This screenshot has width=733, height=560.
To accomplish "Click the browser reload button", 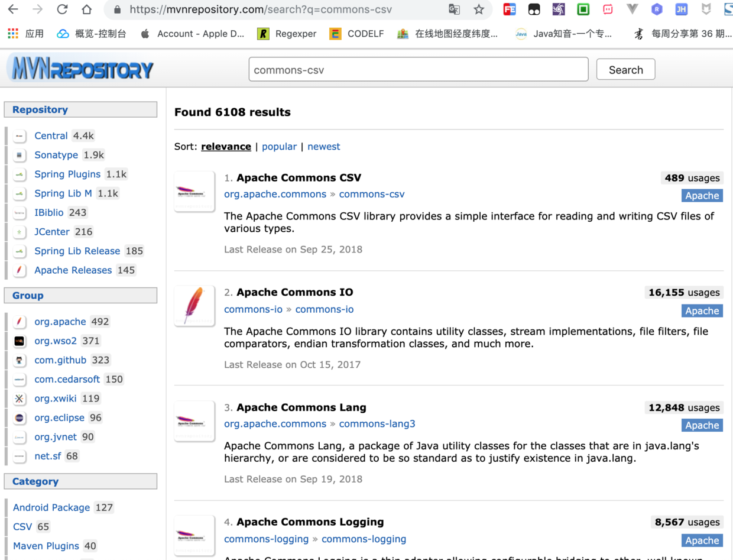I will [x=61, y=10].
